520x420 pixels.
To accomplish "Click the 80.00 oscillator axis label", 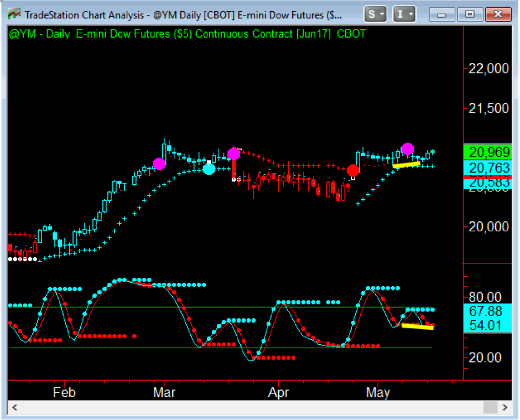I will coord(485,297).
